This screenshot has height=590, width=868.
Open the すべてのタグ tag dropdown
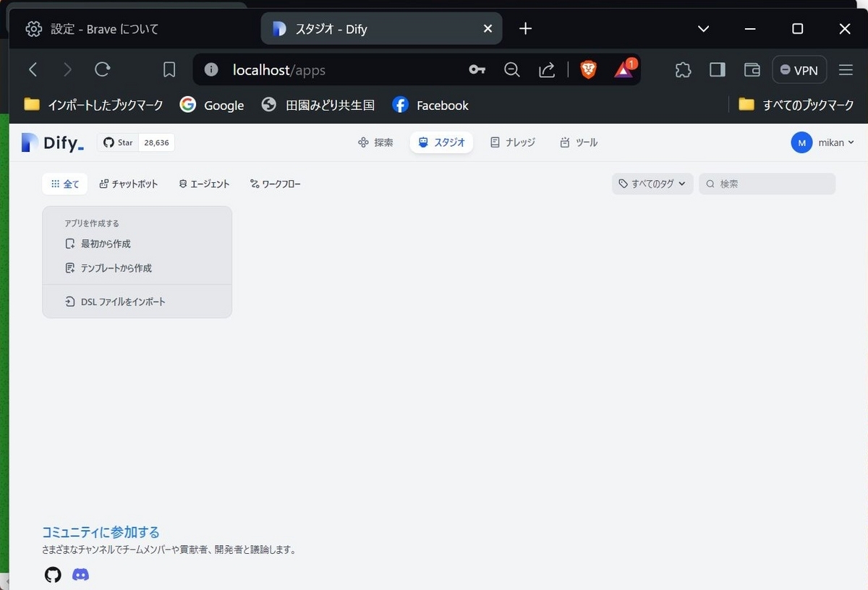click(652, 184)
